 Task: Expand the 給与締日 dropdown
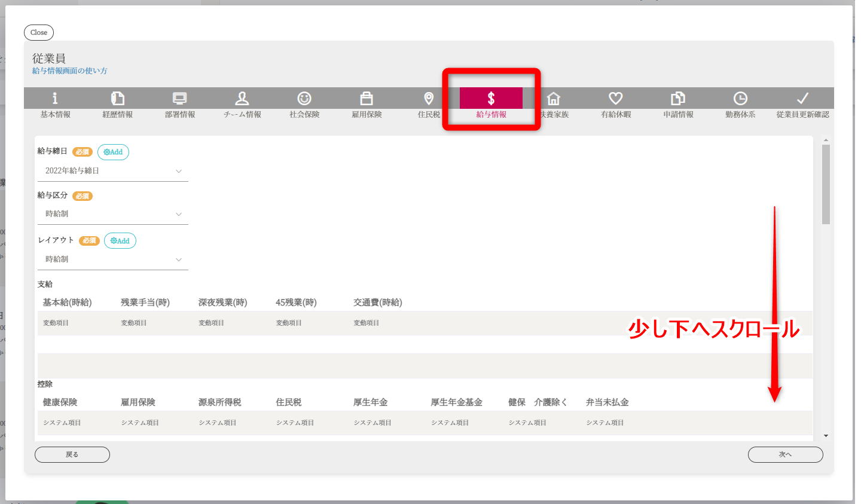pyautogui.click(x=112, y=171)
